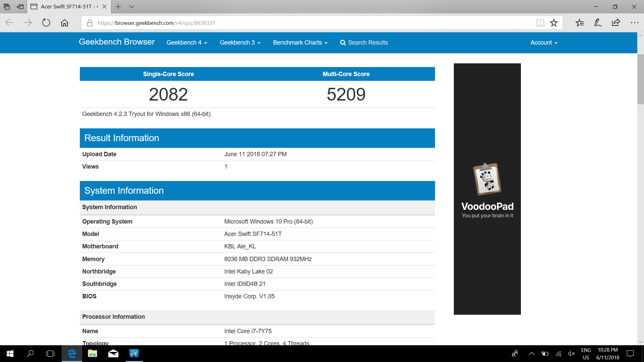Click the address bar URL
The image size is (644, 362).
(156, 23)
